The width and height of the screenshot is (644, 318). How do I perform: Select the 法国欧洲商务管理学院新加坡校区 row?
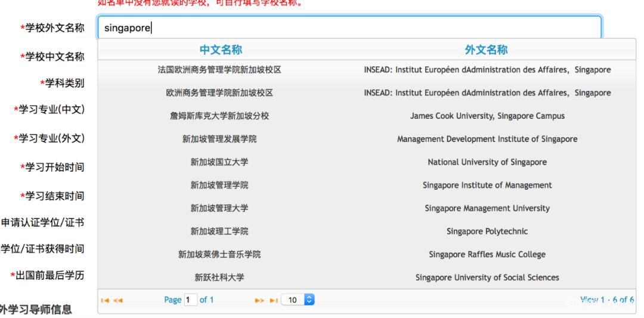click(219, 70)
